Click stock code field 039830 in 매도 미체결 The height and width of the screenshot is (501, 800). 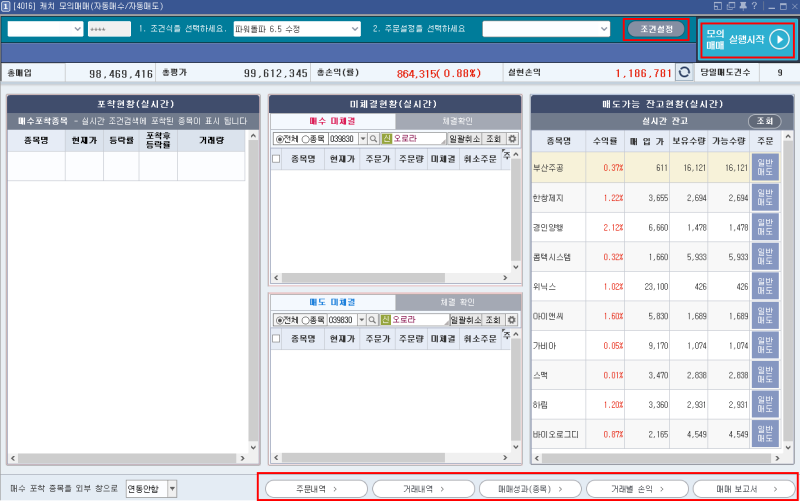click(x=341, y=320)
